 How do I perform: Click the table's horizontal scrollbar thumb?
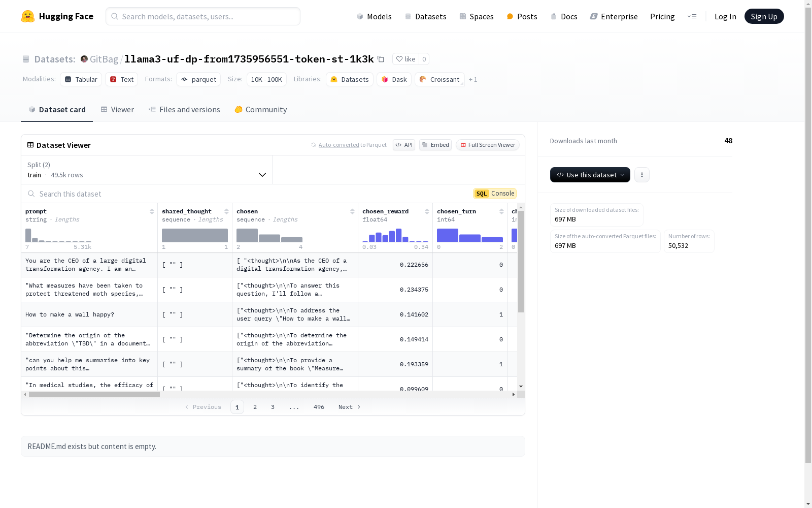[x=94, y=394]
